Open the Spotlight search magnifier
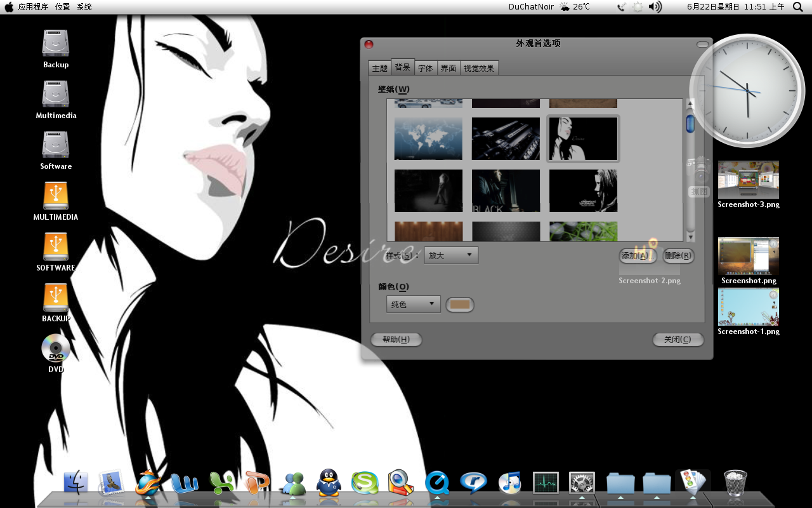Viewport: 812px width, 508px height. pos(798,7)
